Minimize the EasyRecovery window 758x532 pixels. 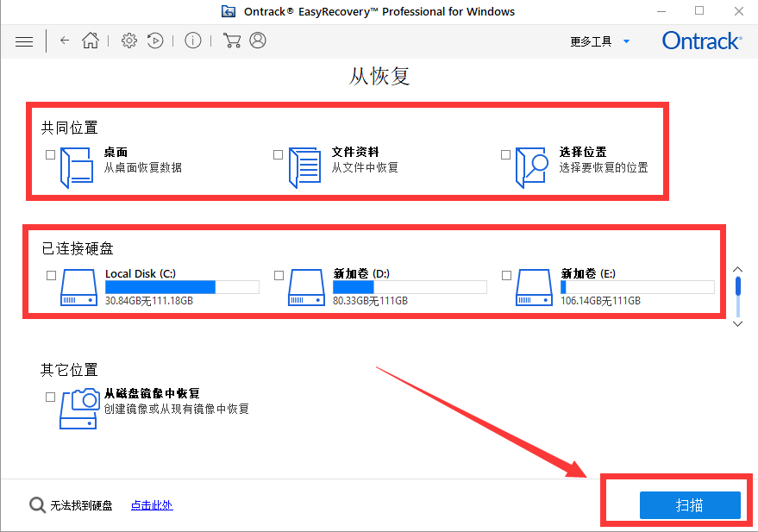(661, 11)
